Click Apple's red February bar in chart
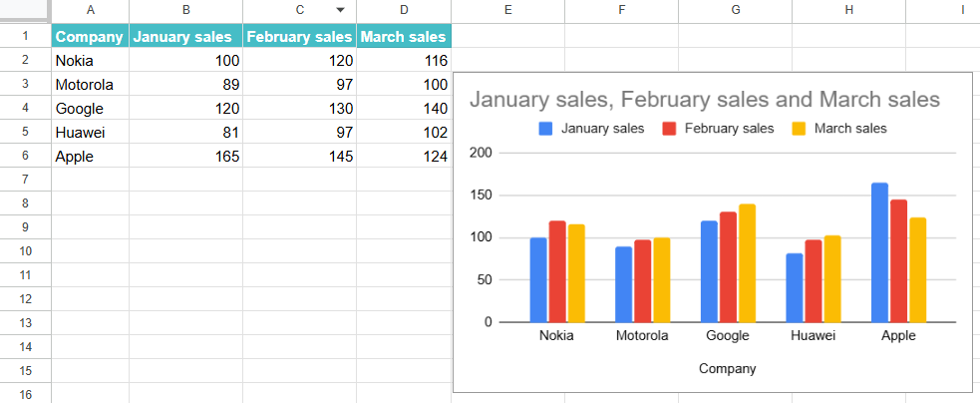The width and height of the screenshot is (980, 403). tap(899, 261)
